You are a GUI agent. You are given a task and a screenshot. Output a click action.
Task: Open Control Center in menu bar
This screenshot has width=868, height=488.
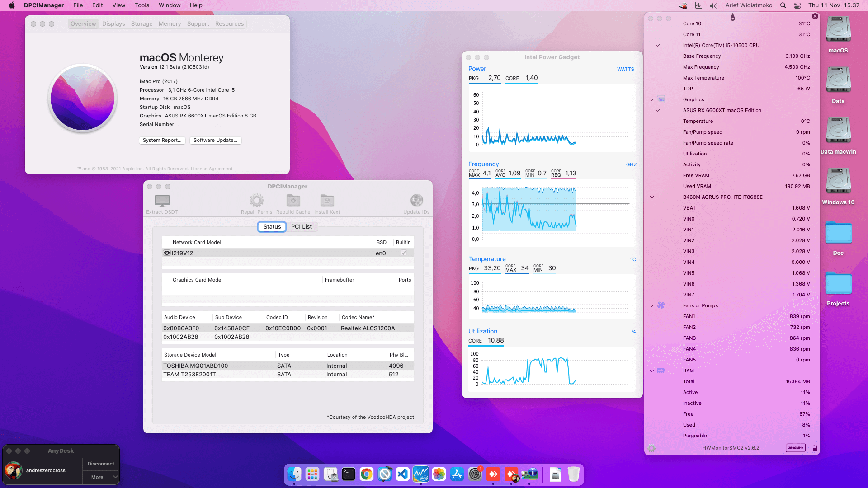coord(797,5)
